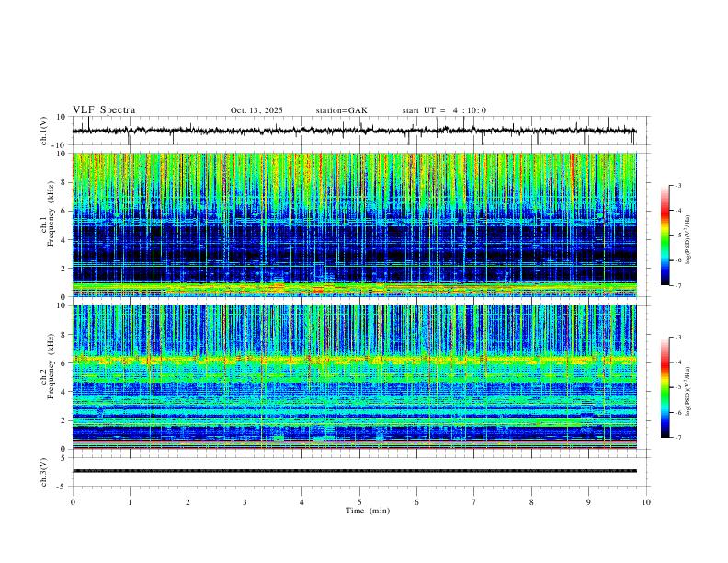728x563 pixels.
Task: Click the 'Time (min)' axis title
Action: point(368,511)
